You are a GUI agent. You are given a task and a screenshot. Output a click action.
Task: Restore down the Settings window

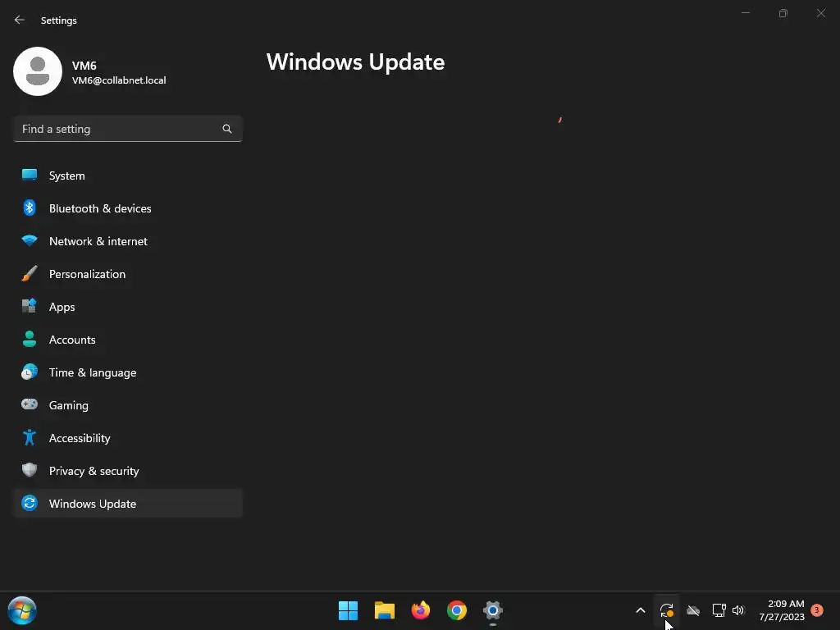pyautogui.click(x=783, y=13)
